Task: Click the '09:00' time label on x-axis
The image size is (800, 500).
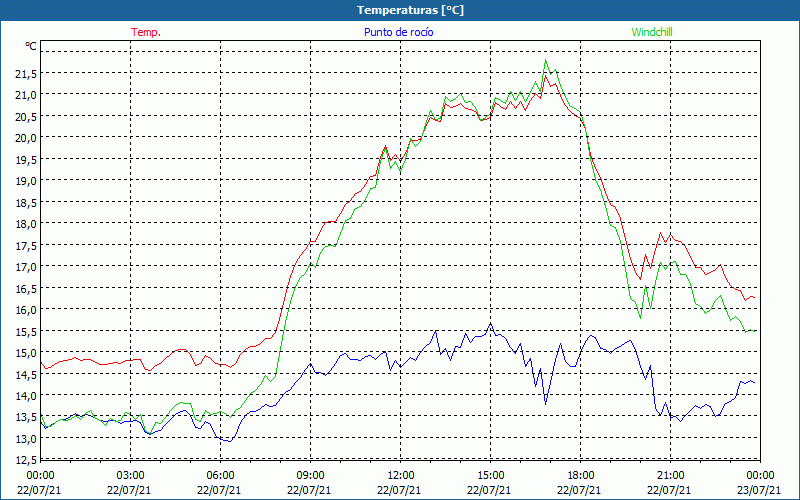Action: point(310,476)
